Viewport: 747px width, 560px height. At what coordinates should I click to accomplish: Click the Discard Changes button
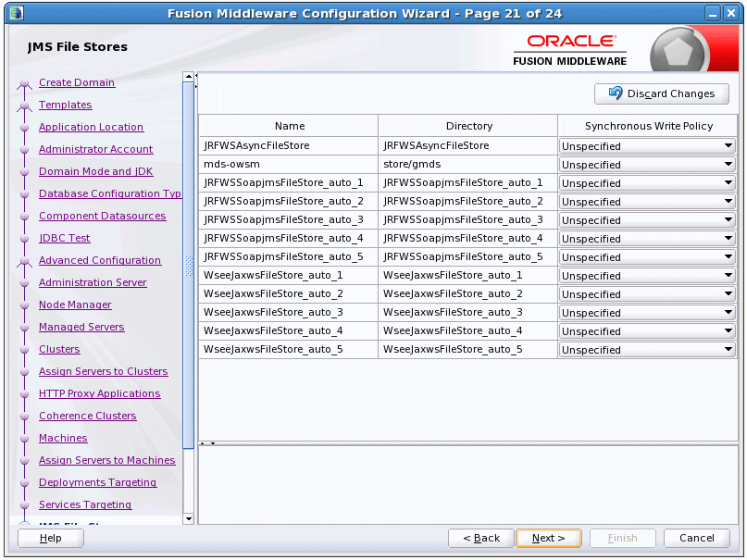click(x=661, y=93)
